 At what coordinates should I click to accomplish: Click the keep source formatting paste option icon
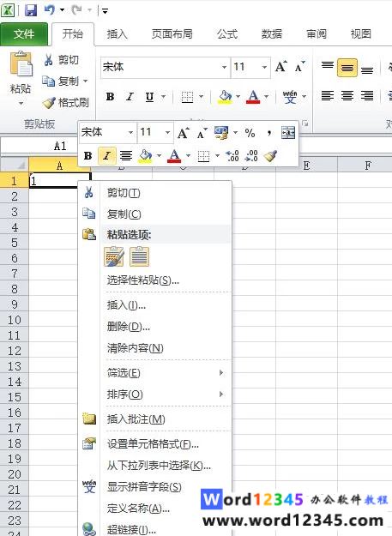click(114, 256)
